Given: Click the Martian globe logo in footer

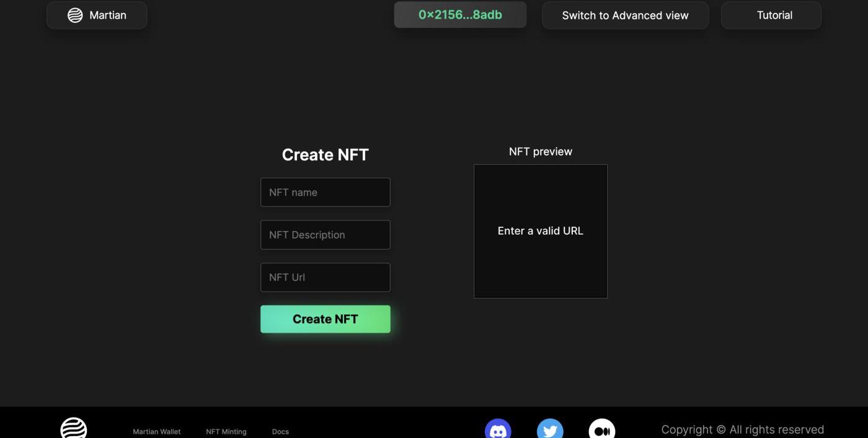Looking at the screenshot, I should (74, 429).
